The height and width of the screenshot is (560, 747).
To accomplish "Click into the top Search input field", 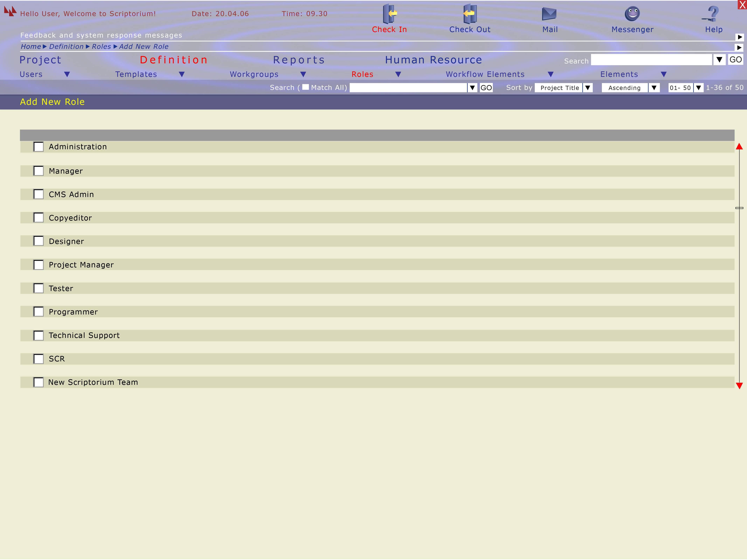I will [651, 60].
